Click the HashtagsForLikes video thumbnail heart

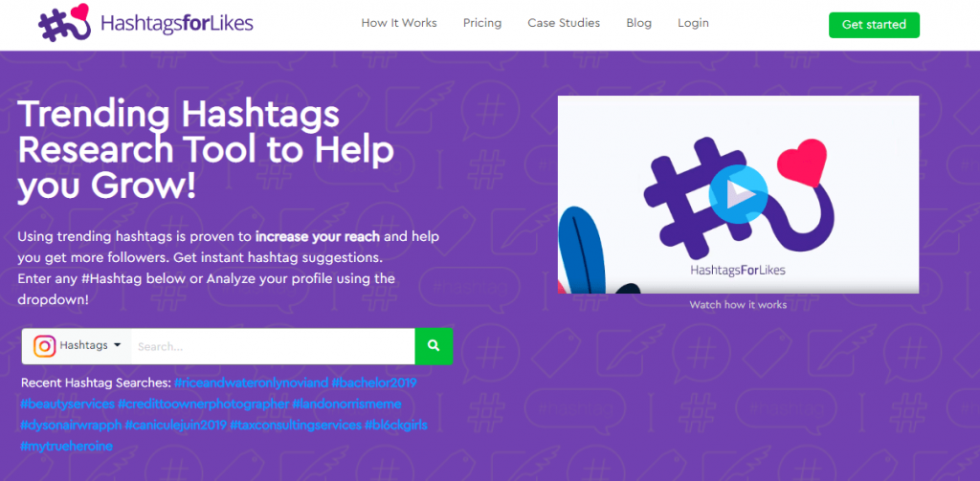803,163
